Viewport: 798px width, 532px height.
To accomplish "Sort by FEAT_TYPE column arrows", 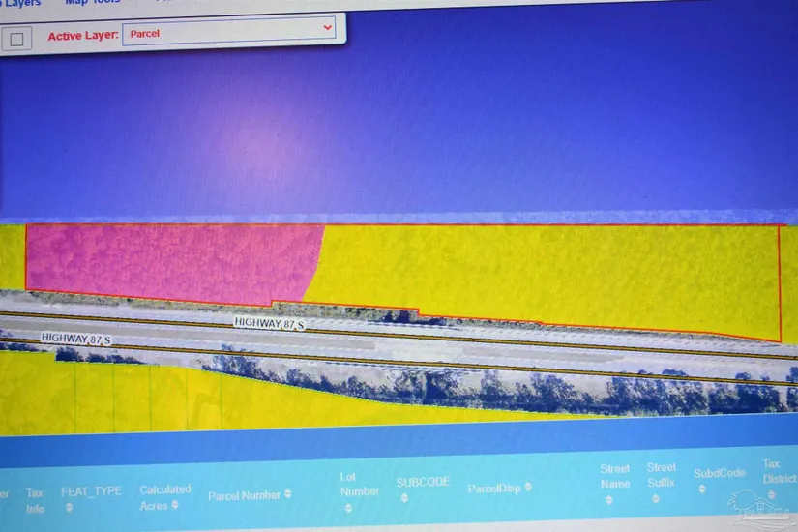I will pyautogui.click(x=69, y=508).
